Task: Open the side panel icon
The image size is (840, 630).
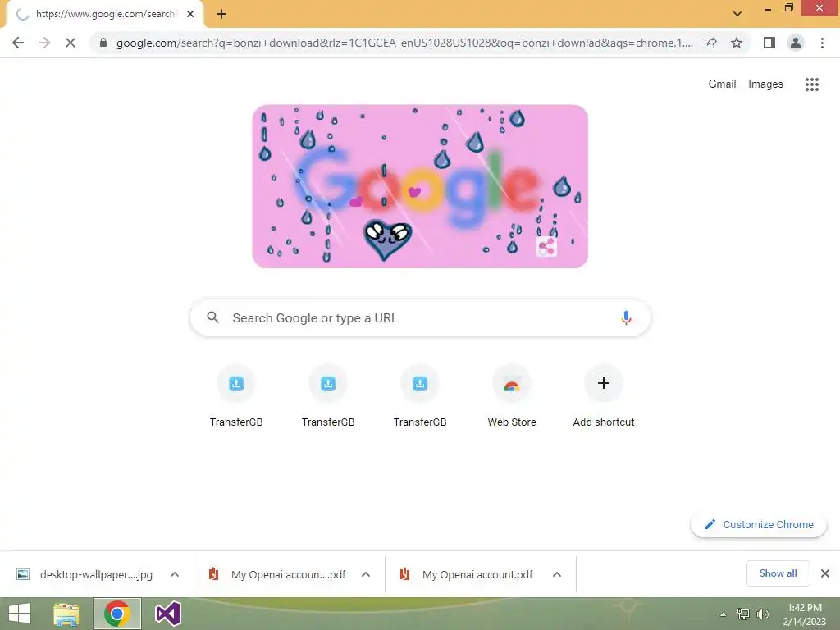Action: click(769, 43)
